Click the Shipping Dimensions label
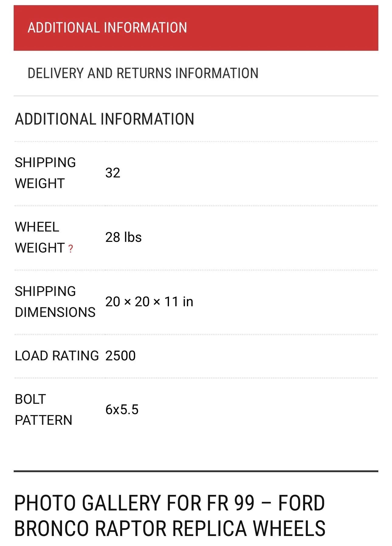This screenshot has width=392, height=546. (55, 302)
